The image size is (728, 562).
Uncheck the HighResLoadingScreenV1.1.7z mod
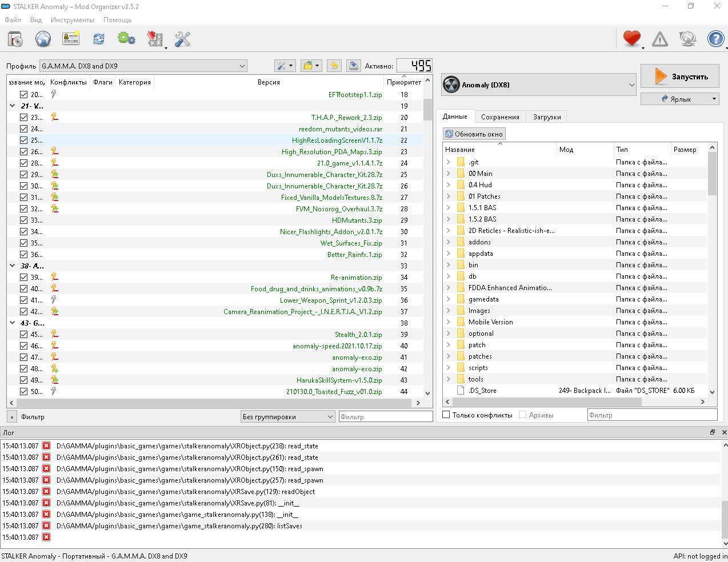tap(24, 140)
